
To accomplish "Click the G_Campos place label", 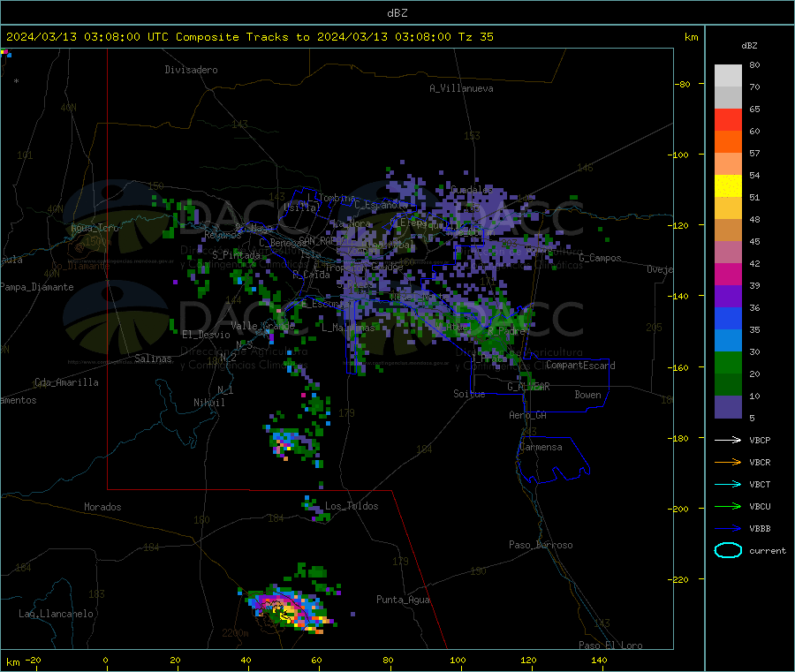I will pyautogui.click(x=600, y=258).
